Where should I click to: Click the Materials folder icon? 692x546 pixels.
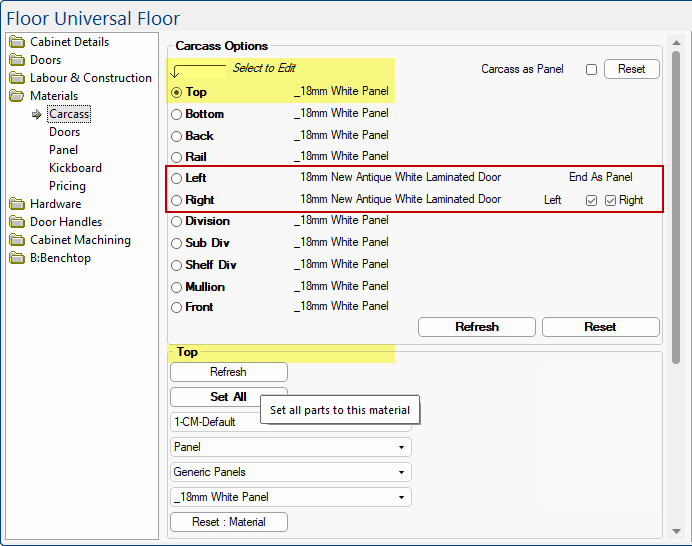click(x=17, y=96)
